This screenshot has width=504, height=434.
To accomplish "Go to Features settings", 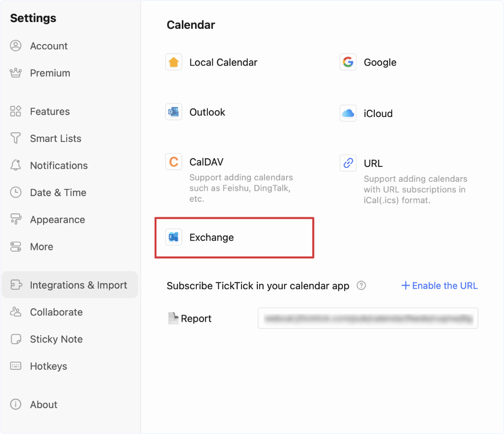I will click(70, 111).
